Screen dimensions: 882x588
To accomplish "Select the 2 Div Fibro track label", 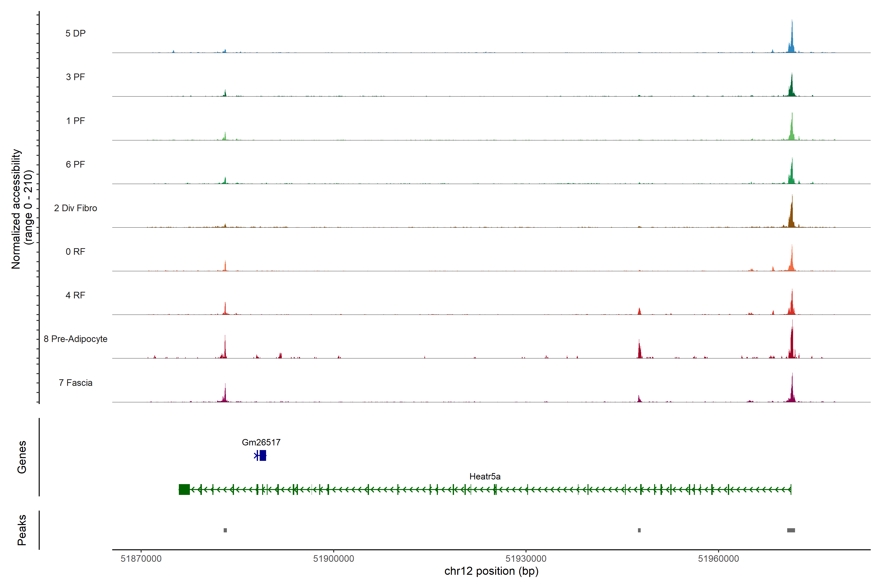I will tap(75, 208).
